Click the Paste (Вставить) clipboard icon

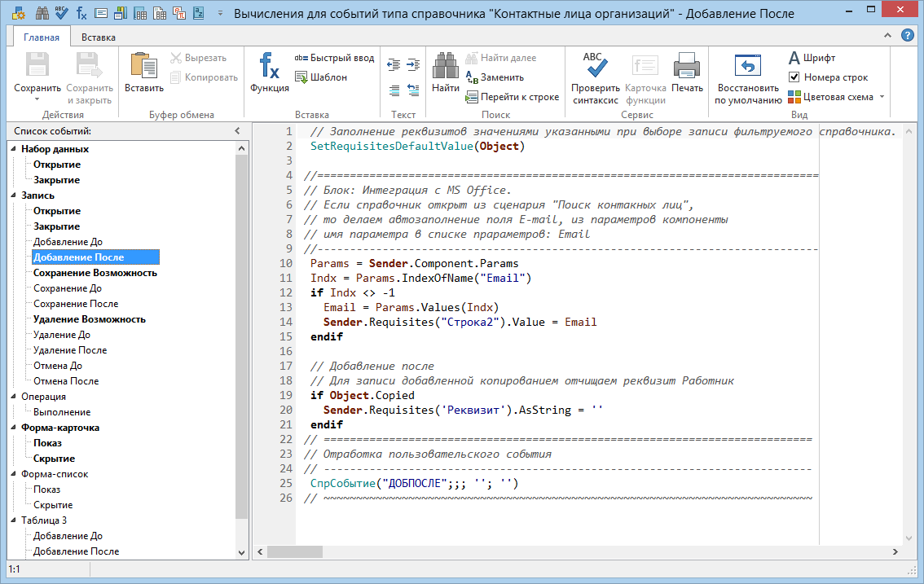point(143,67)
